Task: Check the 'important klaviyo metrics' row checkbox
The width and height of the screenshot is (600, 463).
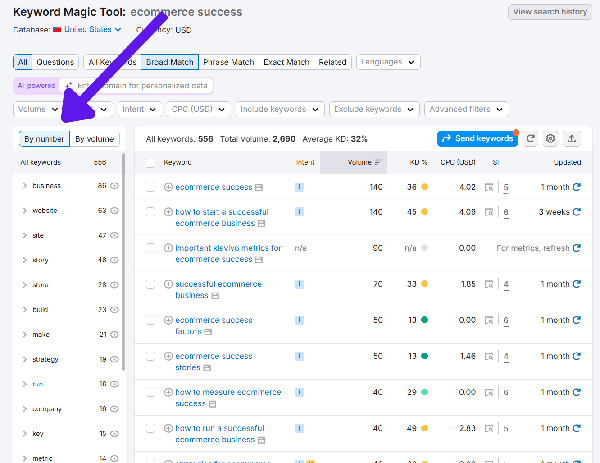Action: coord(150,248)
